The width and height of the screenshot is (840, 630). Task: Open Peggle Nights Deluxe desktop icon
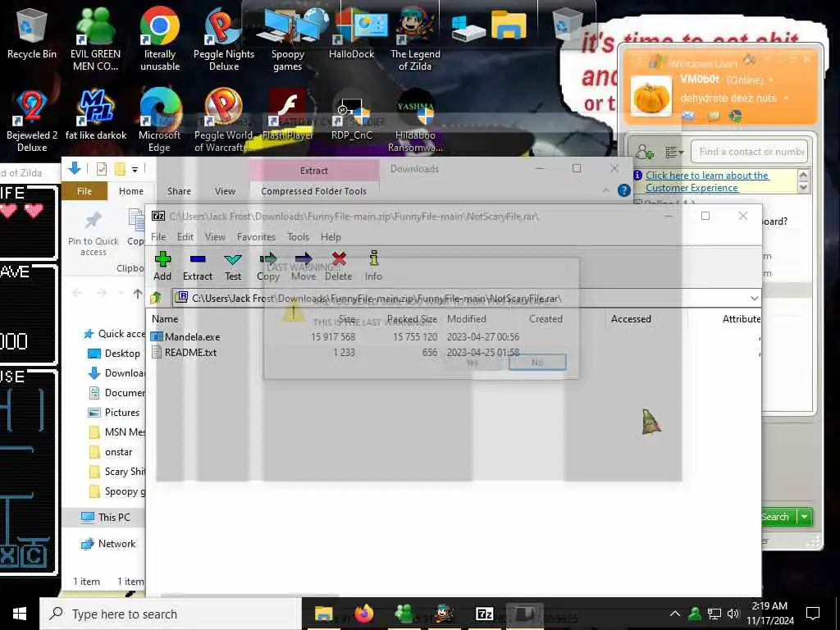tap(224, 39)
